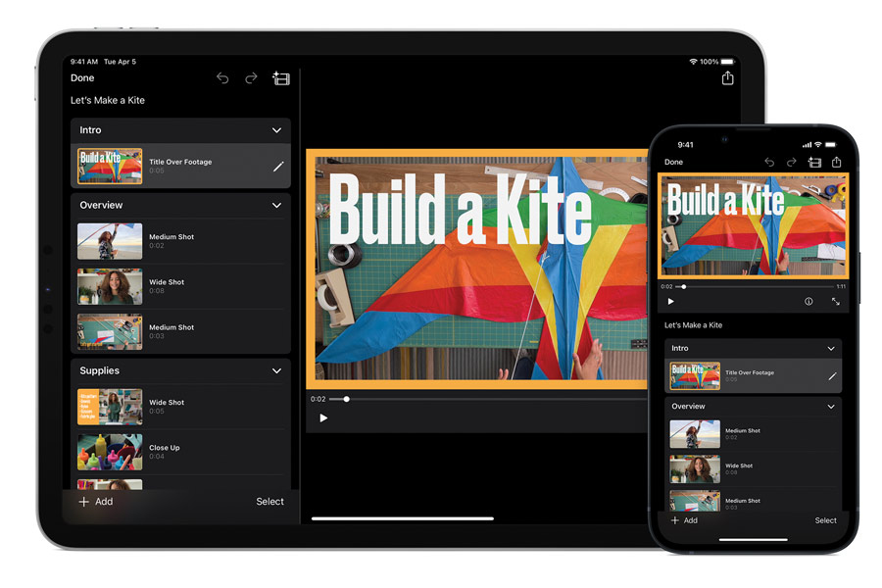Play the video on the iPhone viewer

click(670, 302)
